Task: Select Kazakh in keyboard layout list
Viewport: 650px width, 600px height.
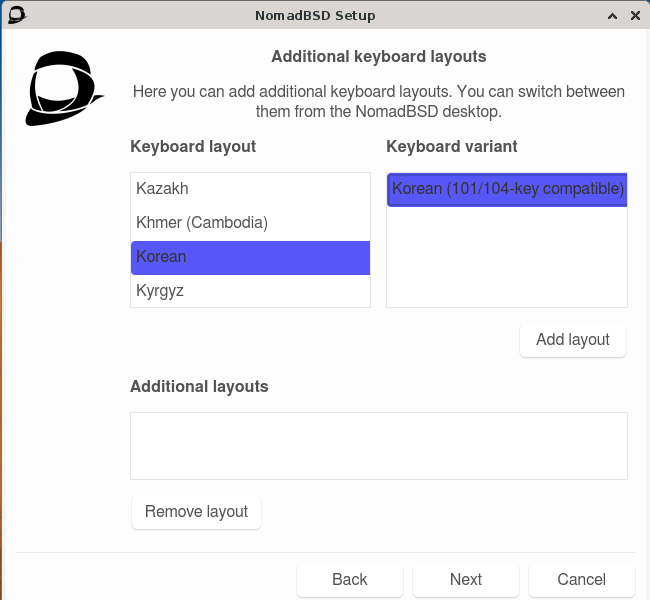Action: (x=250, y=189)
